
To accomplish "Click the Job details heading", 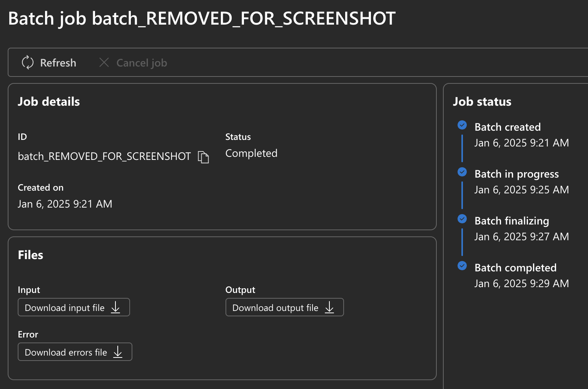I will 49,101.
